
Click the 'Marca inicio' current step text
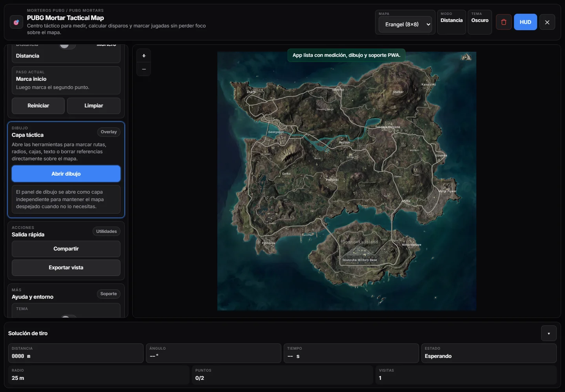pyautogui.click(x=31, y=79)
